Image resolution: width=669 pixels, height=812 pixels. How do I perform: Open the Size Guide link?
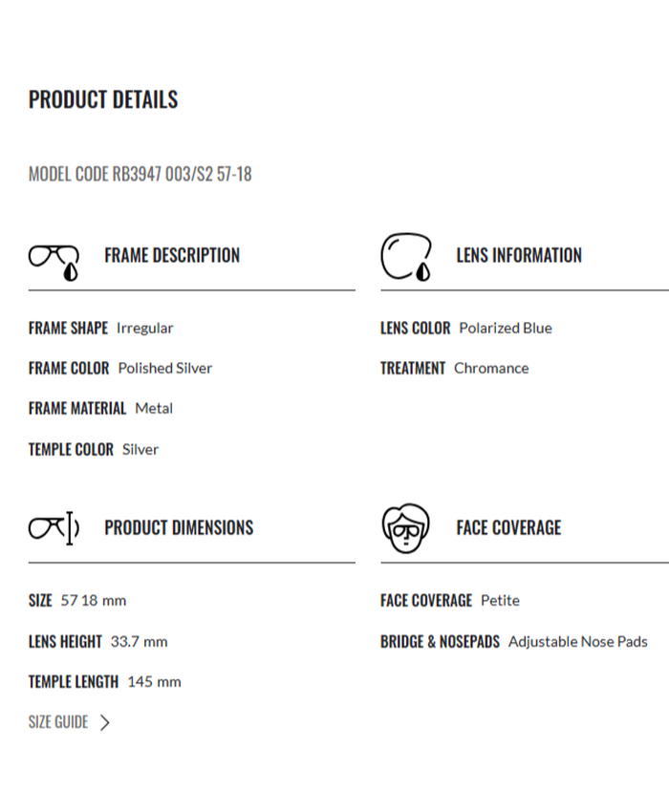(58, 722)
